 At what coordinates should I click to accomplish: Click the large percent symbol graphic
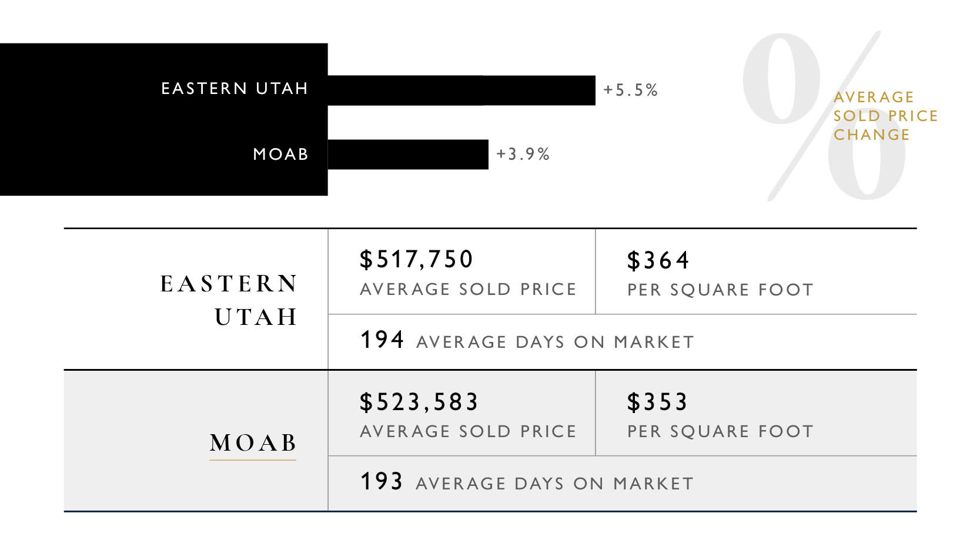click(823, 116)
